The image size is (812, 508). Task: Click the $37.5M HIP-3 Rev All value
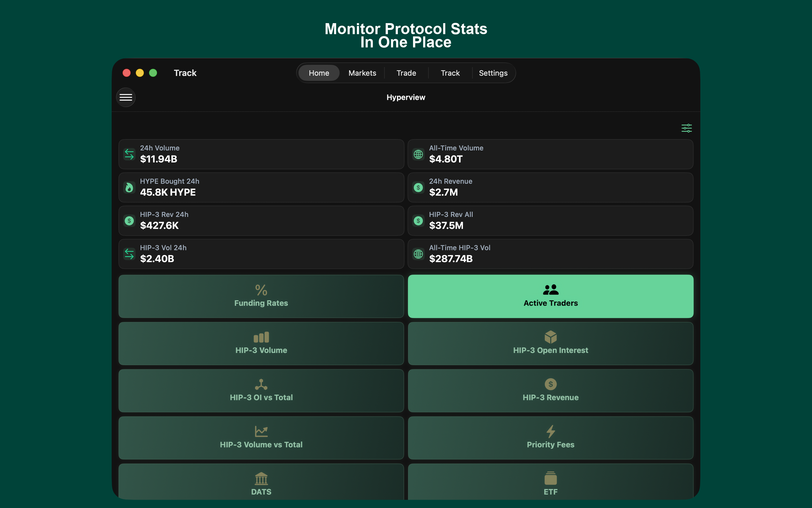(446, 226)
